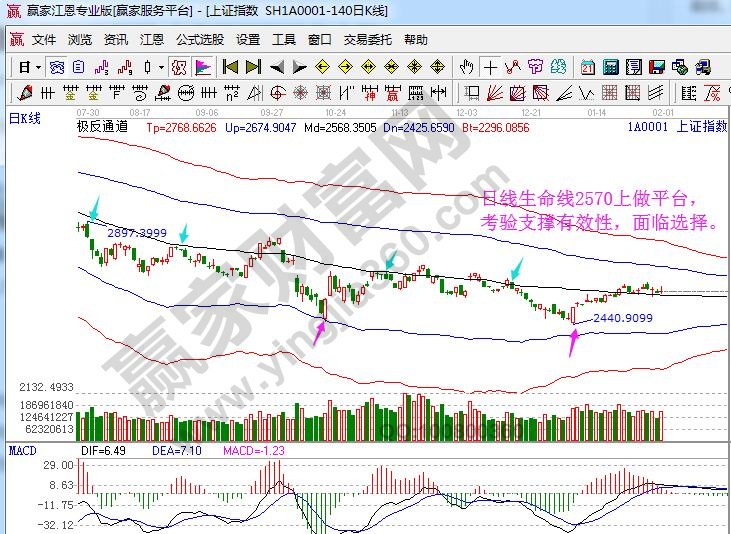Jump to first bar with green skip-start icon
Image resolution: width=731 pixels, height=534 pixels.
[230, 67]
